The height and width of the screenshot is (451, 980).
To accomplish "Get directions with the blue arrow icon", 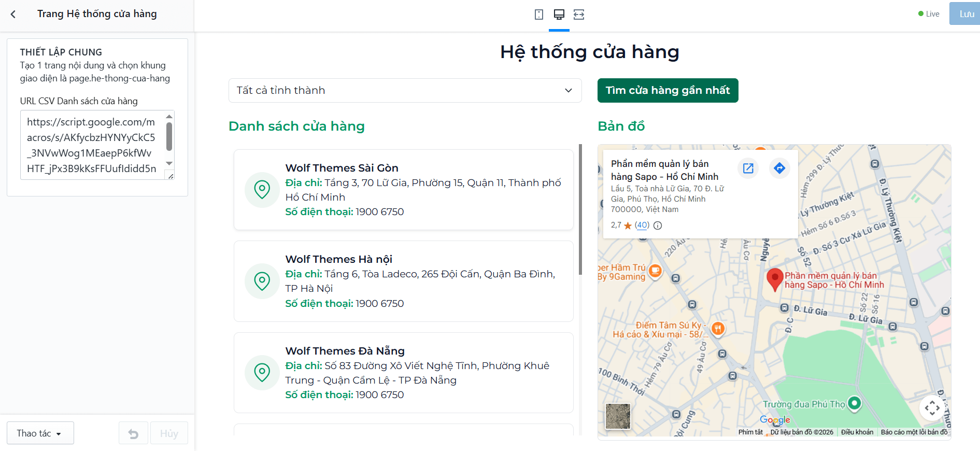I will pyautogui.click(x=779, y=168).
